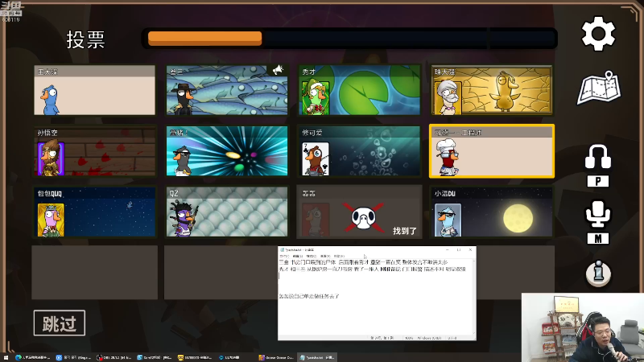
Task: Select the highlighted chef hat player card
Action: click(492, 151)
